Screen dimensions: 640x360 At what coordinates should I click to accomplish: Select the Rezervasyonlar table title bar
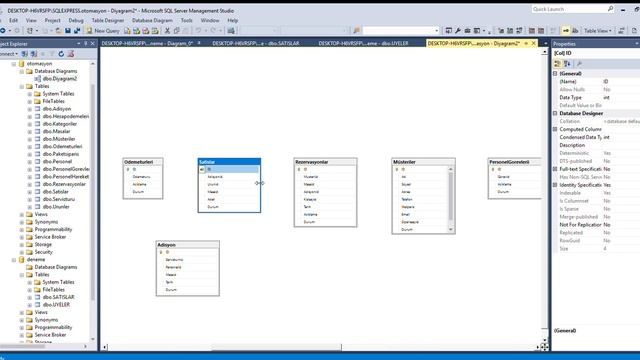pos(325,162)
